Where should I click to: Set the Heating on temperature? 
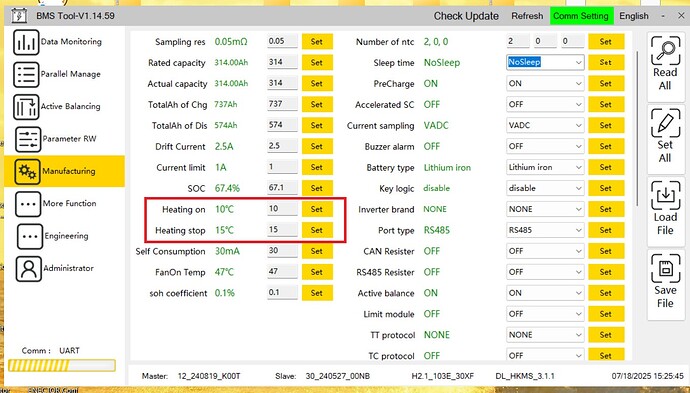coord(317,209)
